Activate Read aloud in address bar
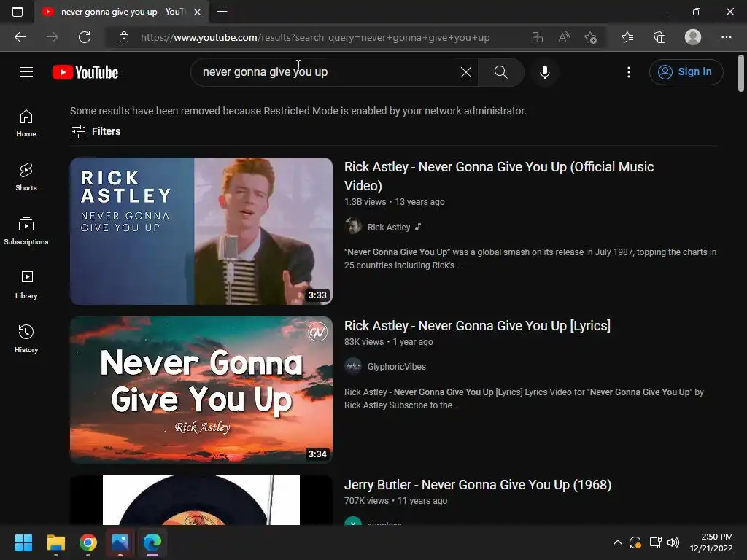The width and height of the screenshot is (747, 560). pos(564,37)
